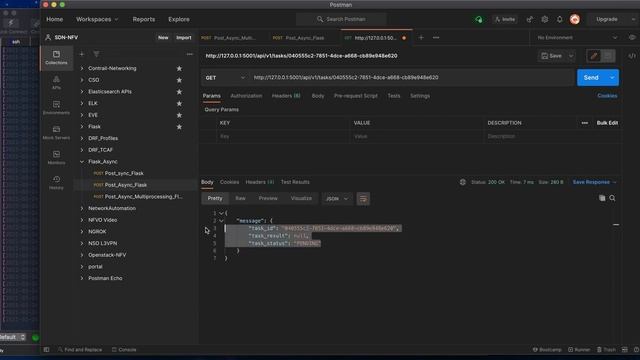
Task: Switch to the Test Results tab
Action: click(x=295, y=182)
